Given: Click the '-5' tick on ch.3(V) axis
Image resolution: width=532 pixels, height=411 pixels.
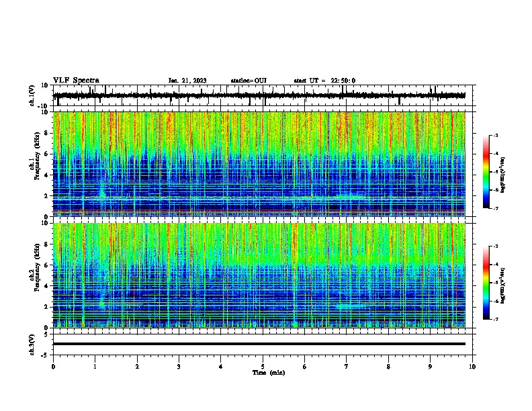Looking at the screenshot, I should (x=45, y=355).
